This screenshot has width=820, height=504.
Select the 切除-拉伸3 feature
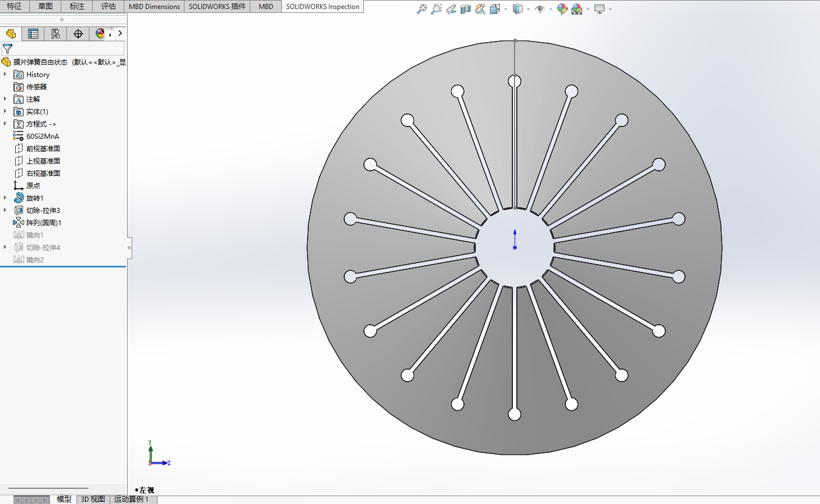pyautogui.click(x=43, y=210)
